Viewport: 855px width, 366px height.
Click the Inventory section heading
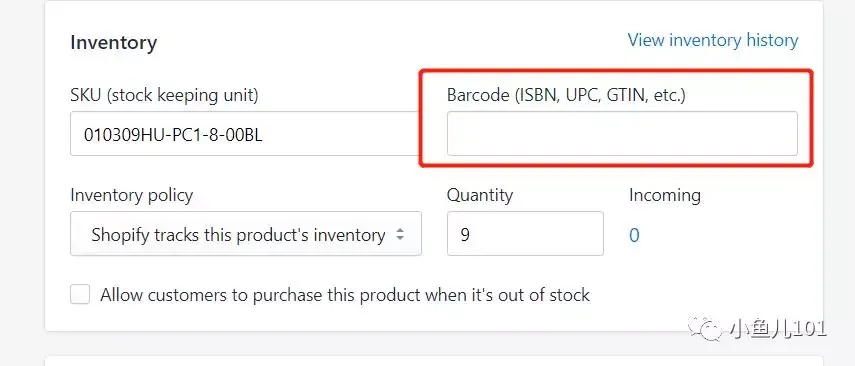(113, 43)
